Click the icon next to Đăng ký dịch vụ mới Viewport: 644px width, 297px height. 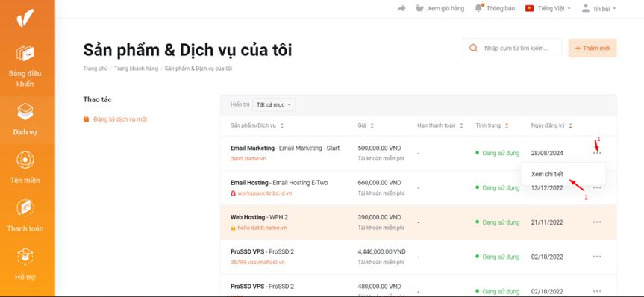[x=86, y=119]
